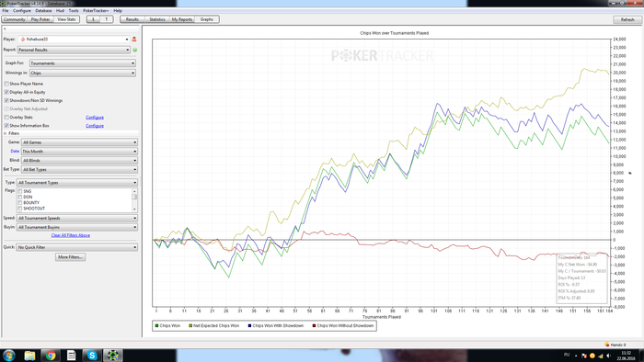644x362 pixels.
Task: Click the Refresh button
Action: click(x=627, y=19)
